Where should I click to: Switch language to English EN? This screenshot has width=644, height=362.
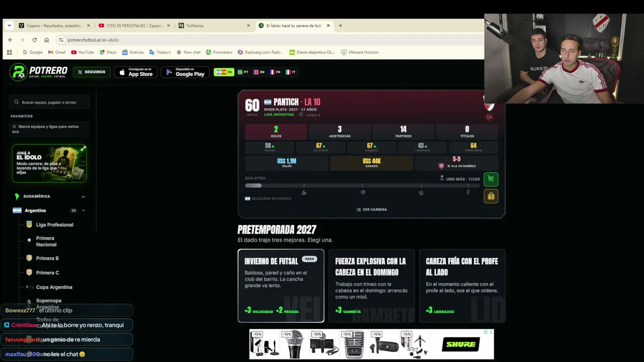(x=259, y=72)
